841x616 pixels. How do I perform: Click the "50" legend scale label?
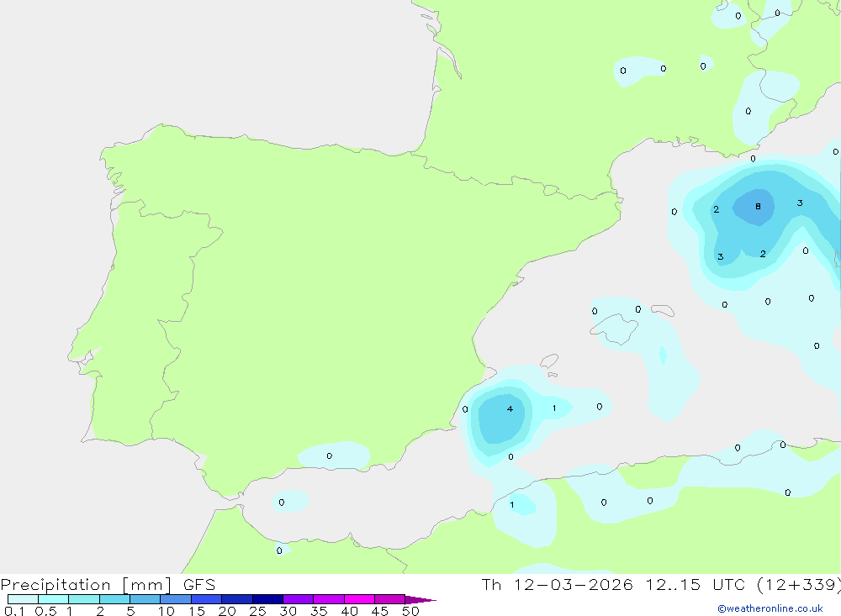click(x=410, y=611)
